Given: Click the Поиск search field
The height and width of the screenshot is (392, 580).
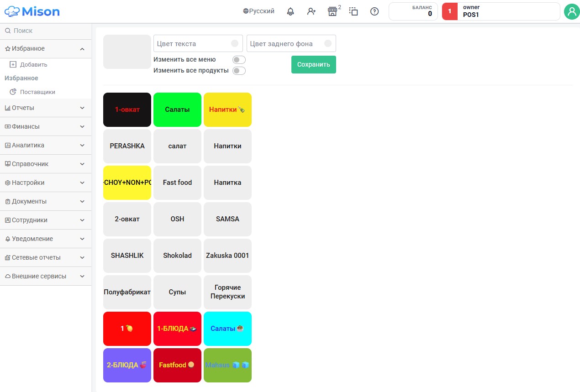Looking at the screenshot, I should (x=46, y=31).
